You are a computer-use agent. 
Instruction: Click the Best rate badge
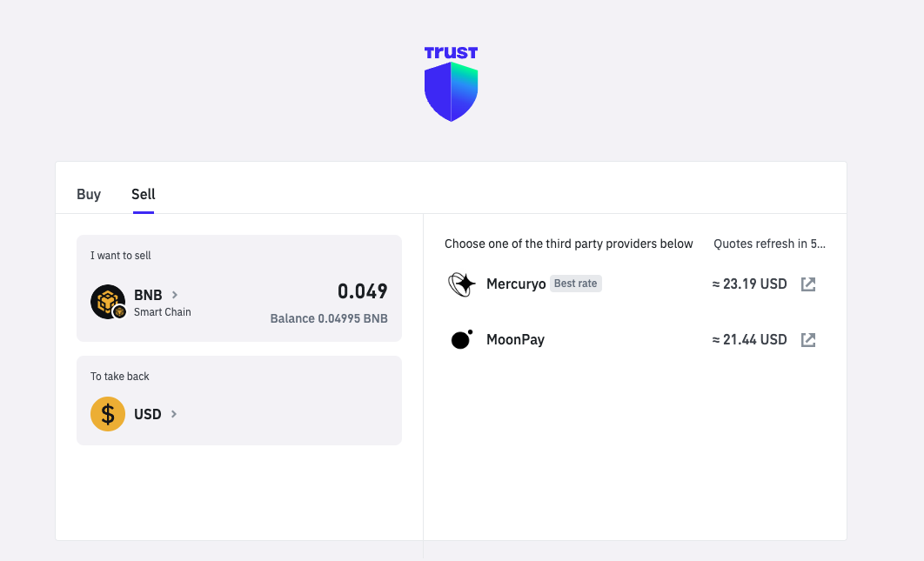575,283
